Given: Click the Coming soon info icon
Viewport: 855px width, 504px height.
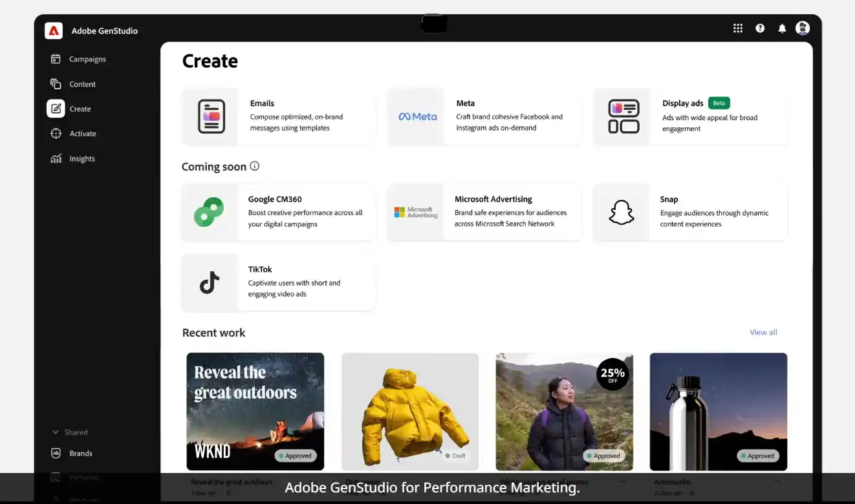Looking at the screenshot, I should pyautogui.click(x=255, y=166).
